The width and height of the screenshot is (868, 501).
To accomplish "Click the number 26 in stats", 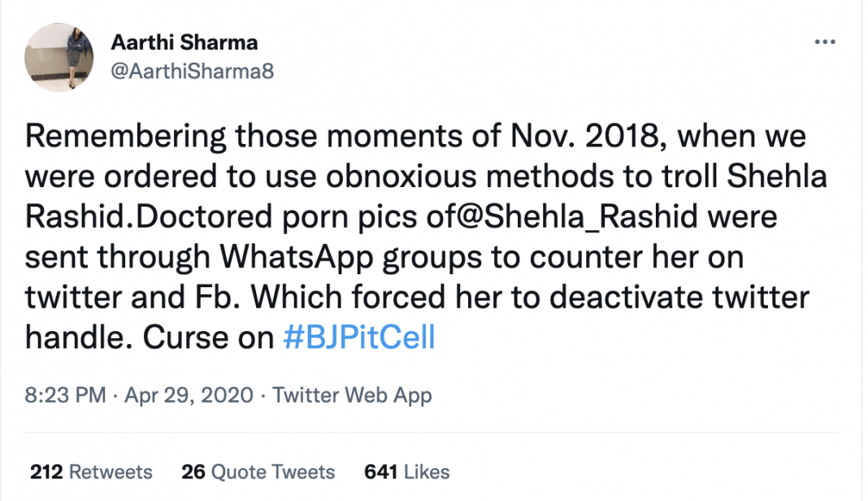I will pyautogui.click(x=193, y=472).
